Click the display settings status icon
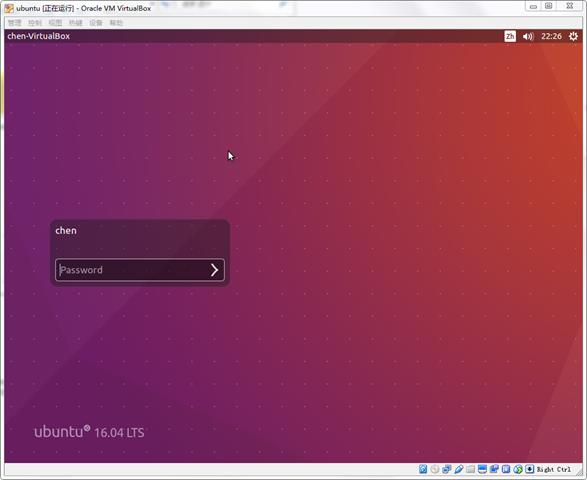 tap(482, 469)
